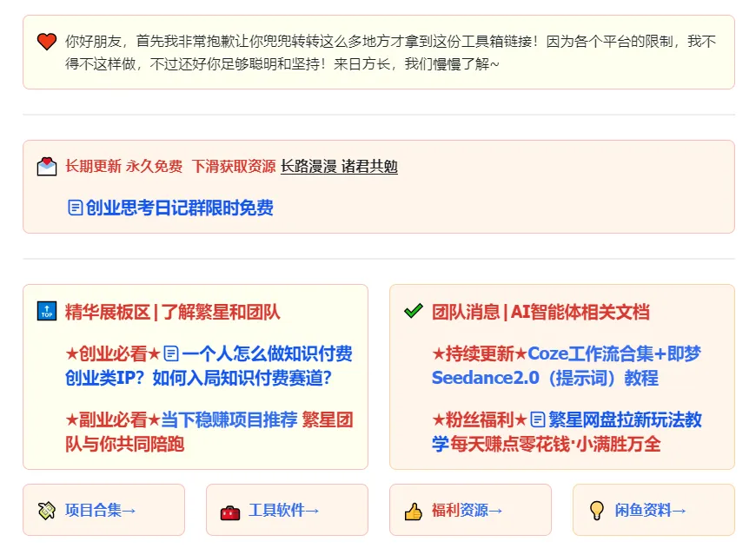Click the light bulb icon beside 闲鱼资料
The width and height of the screenshot is (756, 548).
(597, 511)
